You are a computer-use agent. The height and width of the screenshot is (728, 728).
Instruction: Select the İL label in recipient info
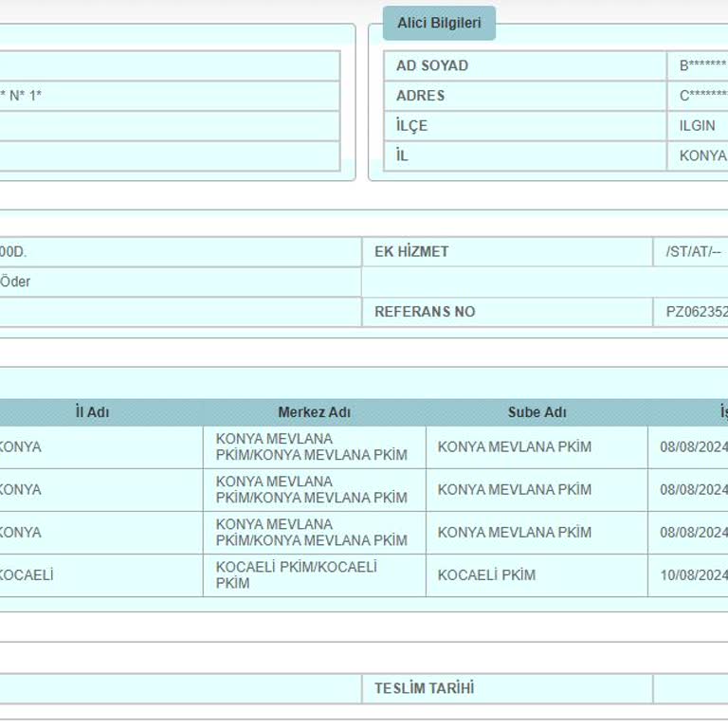point(525,155)
